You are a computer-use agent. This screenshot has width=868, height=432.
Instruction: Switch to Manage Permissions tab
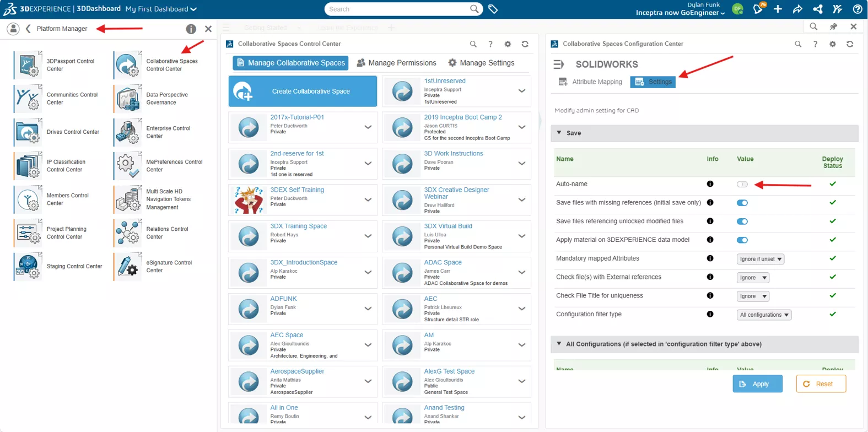coord(396,63)
